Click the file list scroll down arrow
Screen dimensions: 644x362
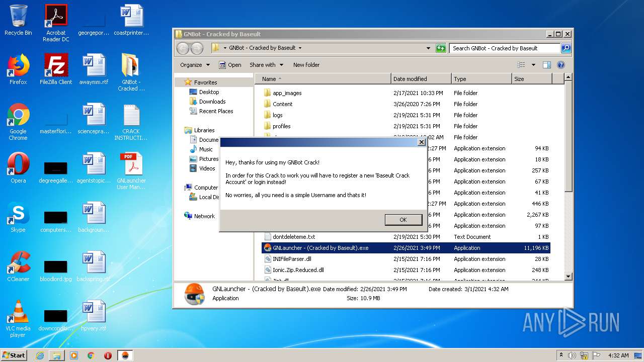(568, 276)
